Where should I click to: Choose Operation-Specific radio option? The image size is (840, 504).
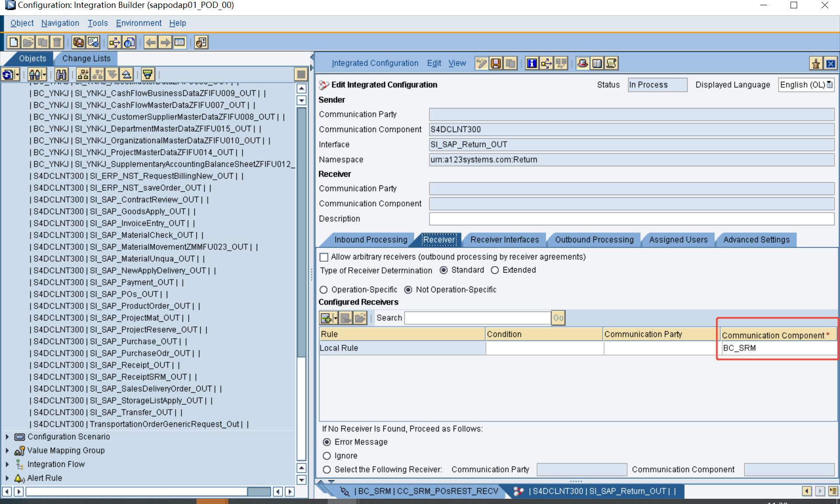(324, 290)
